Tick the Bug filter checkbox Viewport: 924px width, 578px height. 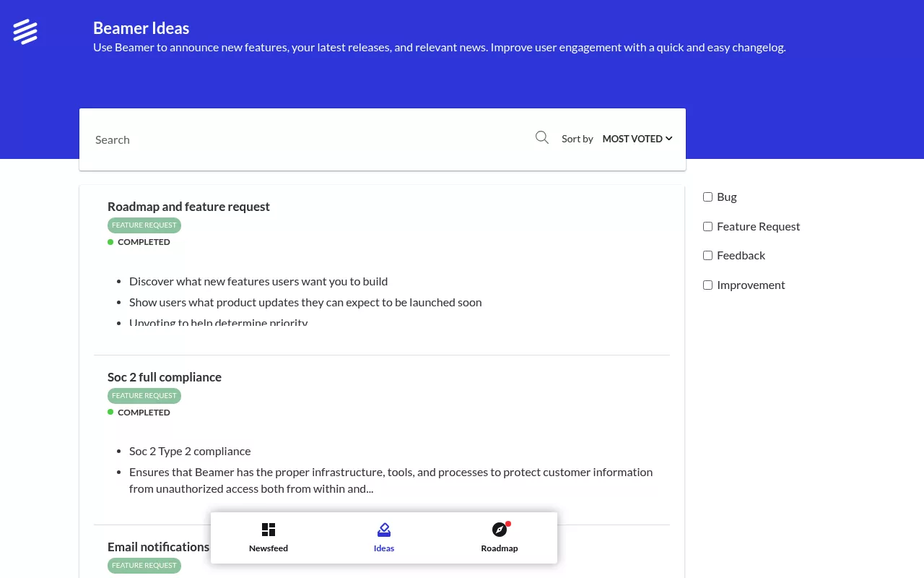[707, 197]
